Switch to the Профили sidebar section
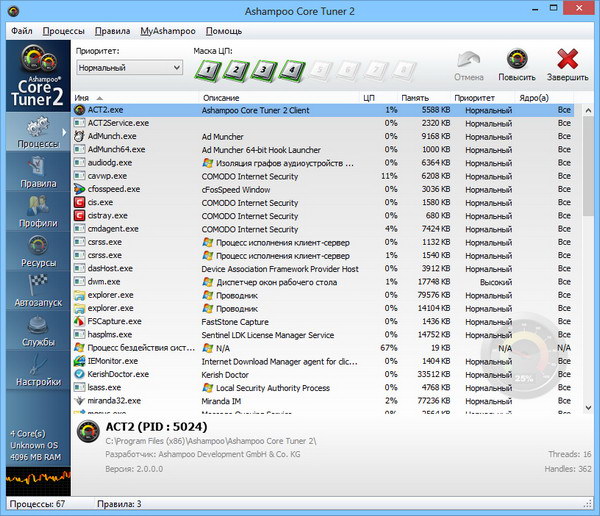This screenshot has height=516, width=600. (x=37, y=212)
